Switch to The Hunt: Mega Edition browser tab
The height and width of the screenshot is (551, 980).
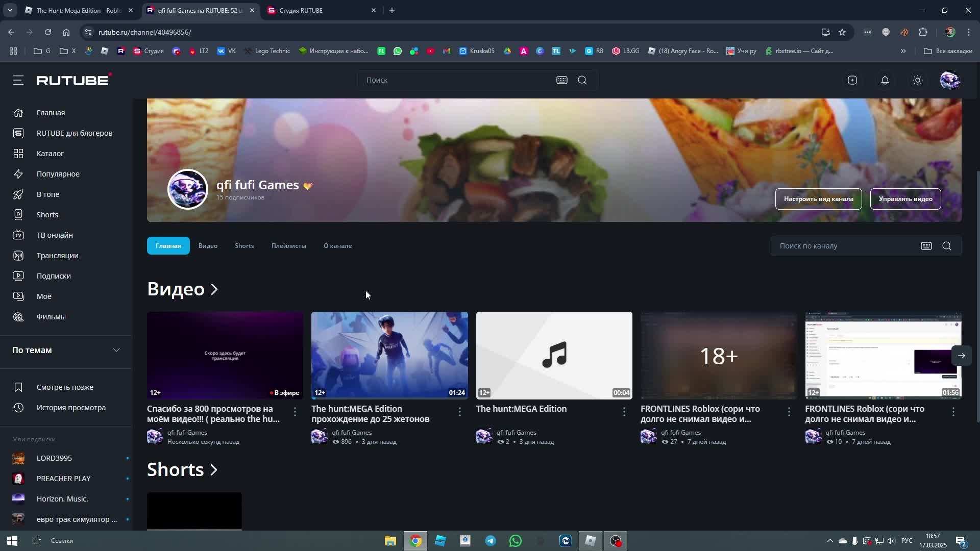78,10
